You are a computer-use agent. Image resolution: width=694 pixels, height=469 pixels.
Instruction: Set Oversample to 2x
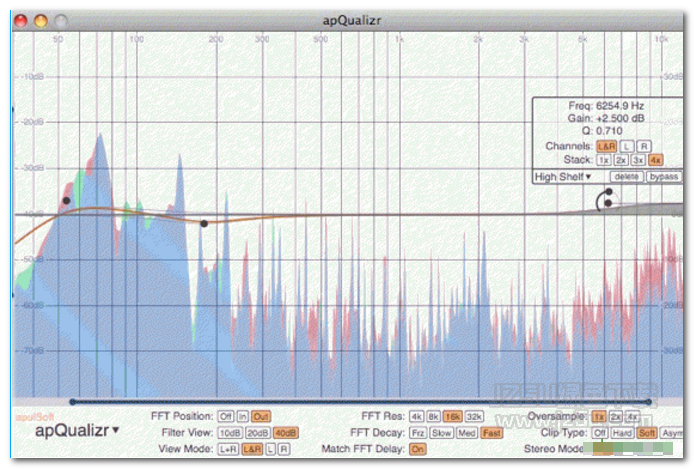tap(615, 416)
